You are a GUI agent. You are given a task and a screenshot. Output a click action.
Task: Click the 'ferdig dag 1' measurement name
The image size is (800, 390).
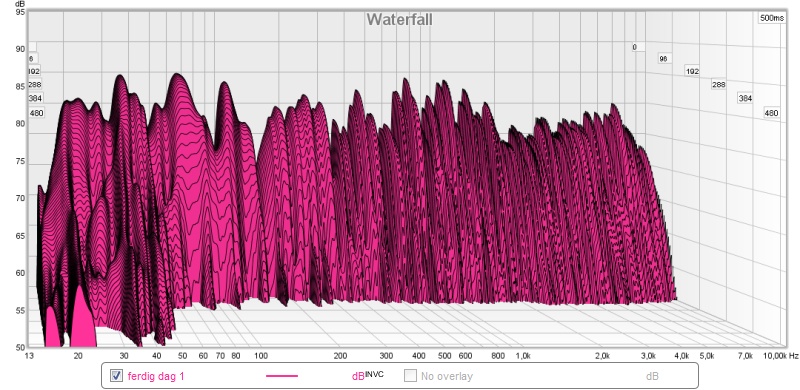pyautogui.click(x=156, y=377)
